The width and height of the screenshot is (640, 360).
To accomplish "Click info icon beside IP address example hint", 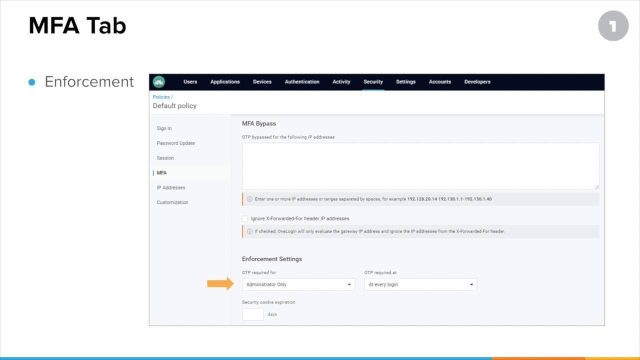I will coord(249,199).
